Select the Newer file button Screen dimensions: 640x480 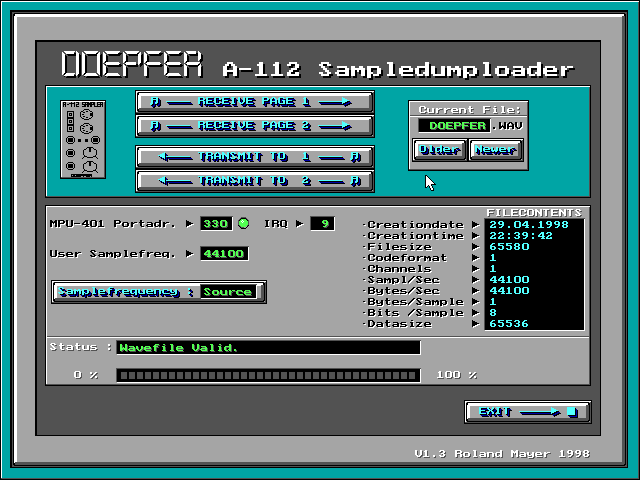[x=495, y=150]
